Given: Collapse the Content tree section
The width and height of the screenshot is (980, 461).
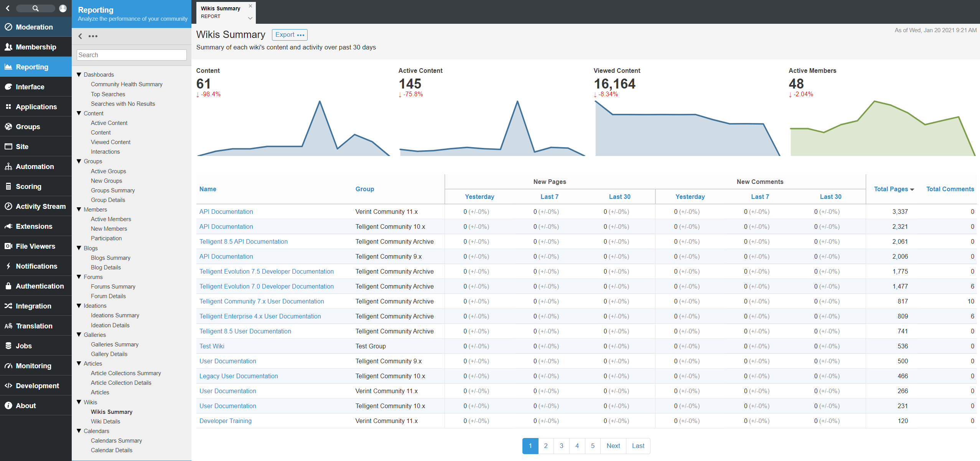Looking at the screenshot, I should pos(79,113).
